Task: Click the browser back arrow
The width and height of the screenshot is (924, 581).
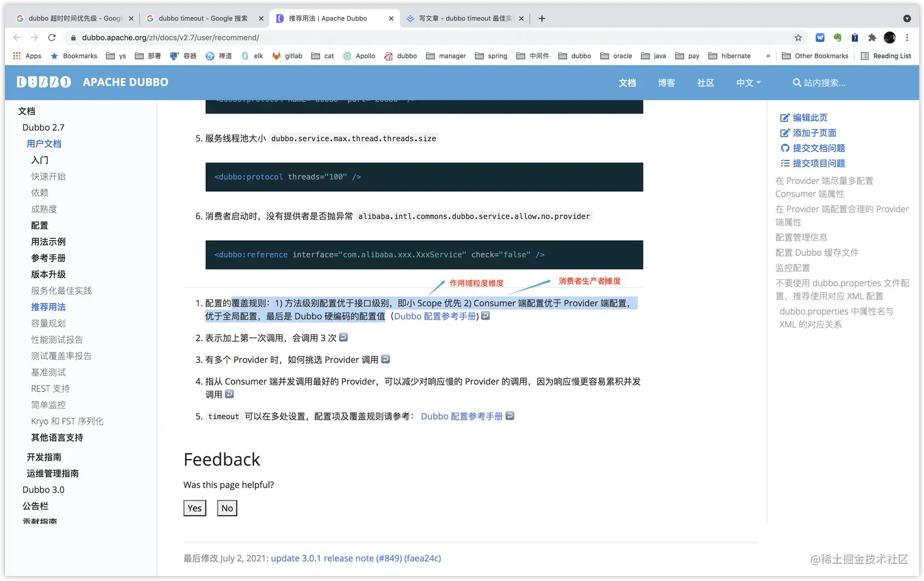Action: pos(17,37)
